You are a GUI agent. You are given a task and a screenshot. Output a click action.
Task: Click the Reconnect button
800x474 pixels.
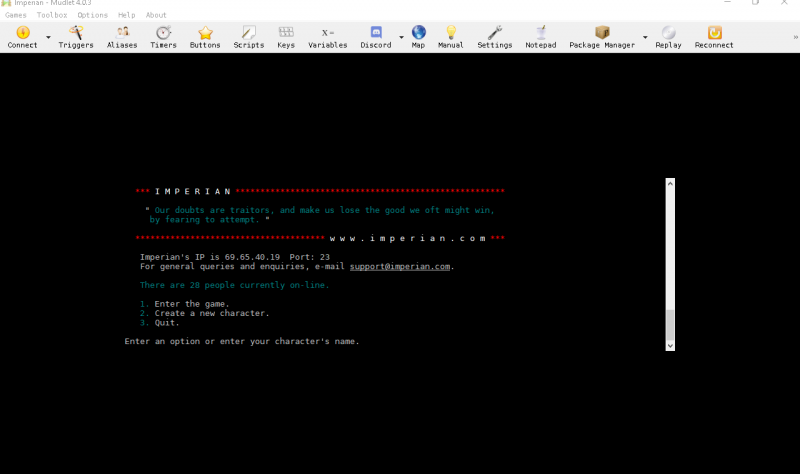(714, 37)
